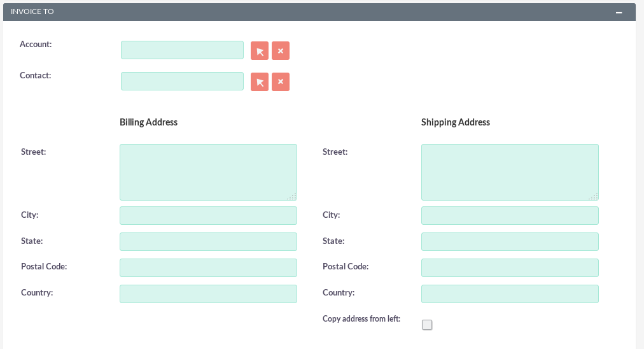Click the Shipping Country field

pyautogui.click(x=510, y=294)
